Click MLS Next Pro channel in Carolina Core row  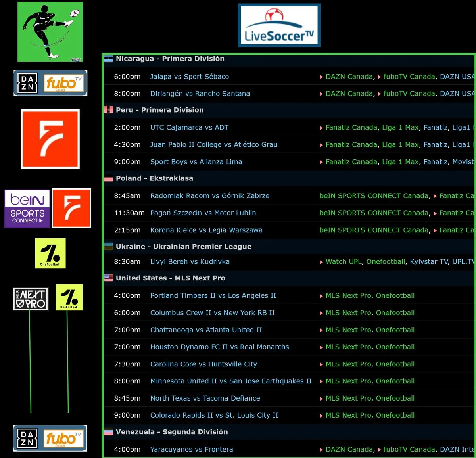point(348,364)
